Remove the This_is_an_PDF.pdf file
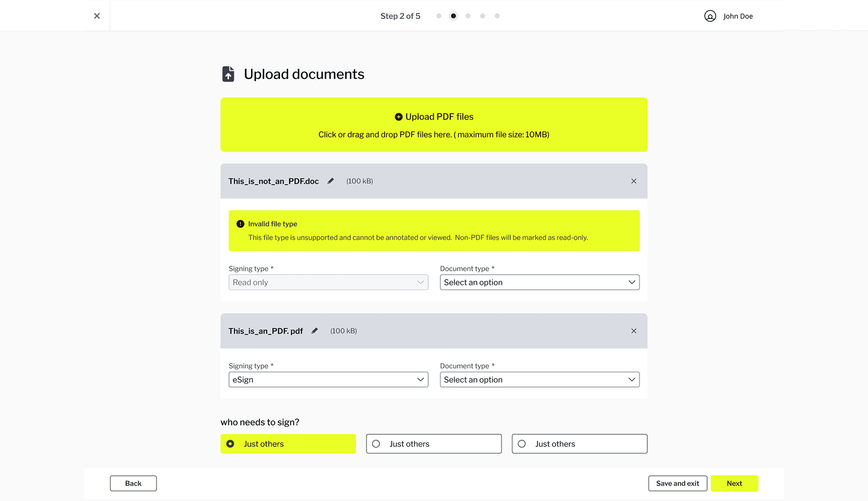This screenshot has width=868, height=501. (x=634, y=331)
